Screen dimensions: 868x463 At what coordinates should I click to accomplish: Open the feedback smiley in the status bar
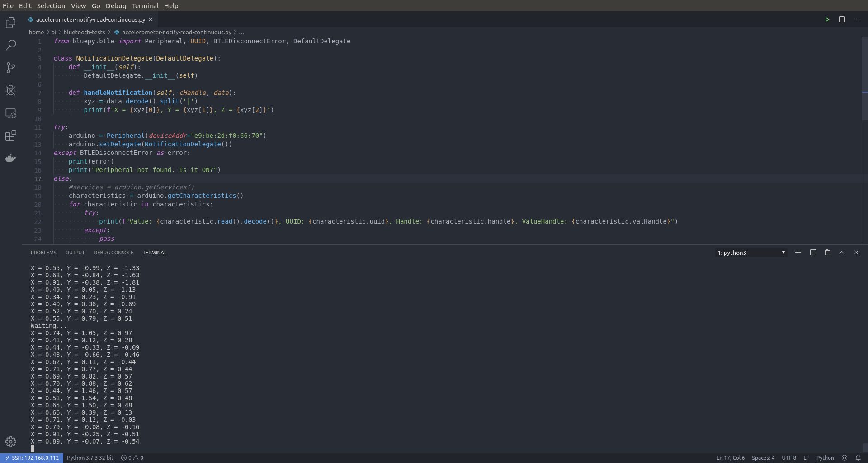point(844,458)
